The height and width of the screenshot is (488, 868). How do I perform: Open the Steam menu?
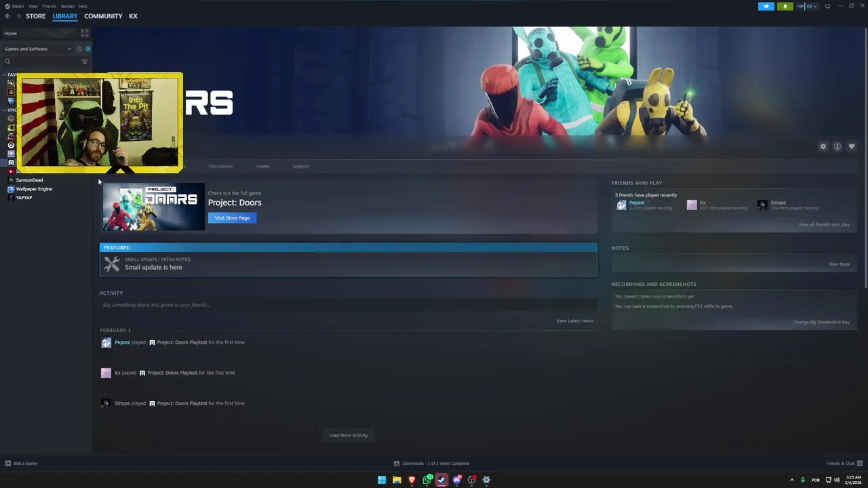pos(15,6)
